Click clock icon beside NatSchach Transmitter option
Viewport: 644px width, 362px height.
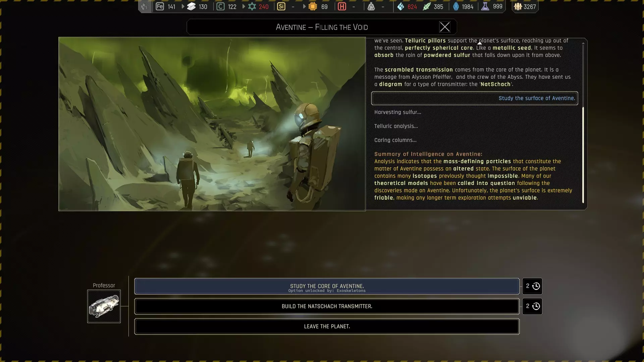click(x=536, y=306)
